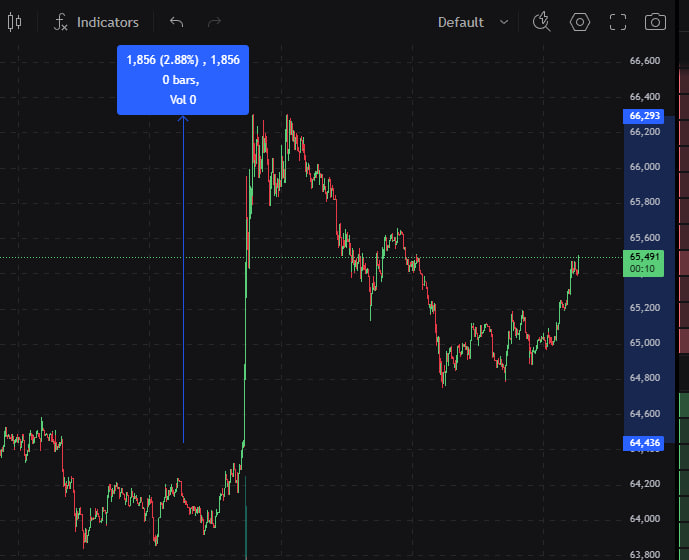Click the 64,200 price scale value

645,484
